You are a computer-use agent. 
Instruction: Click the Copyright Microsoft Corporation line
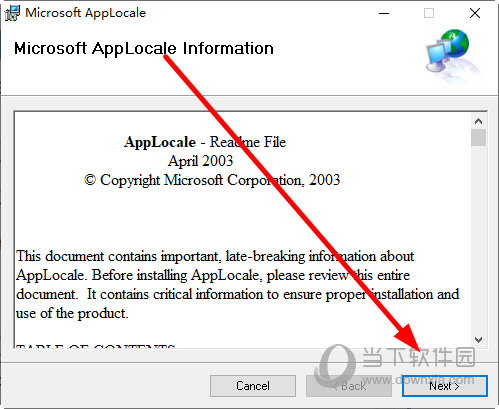pyautogui.click(x=212, y=180)
